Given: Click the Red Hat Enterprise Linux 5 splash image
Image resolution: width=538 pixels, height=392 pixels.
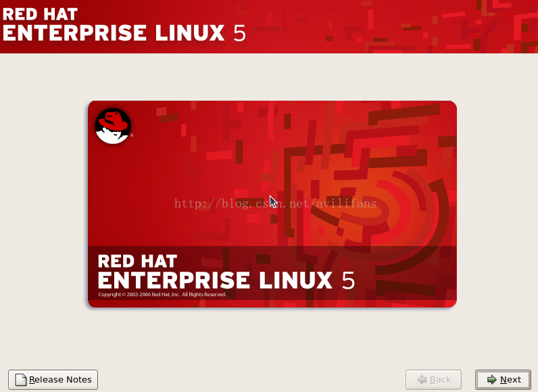Looking at the screenshot, I should [x=272, y=204].
